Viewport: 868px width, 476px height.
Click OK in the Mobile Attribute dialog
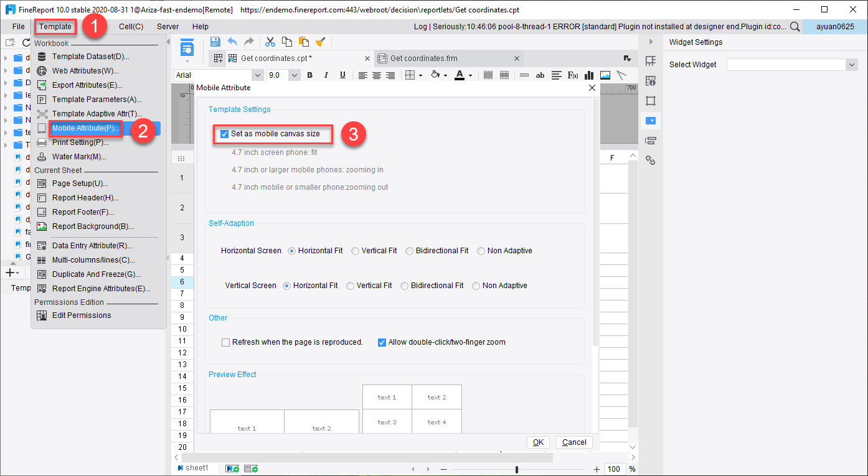point(538,442)
